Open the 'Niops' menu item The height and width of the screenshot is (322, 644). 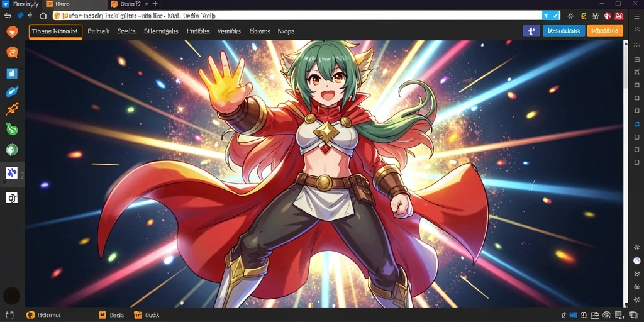(286, 31)
